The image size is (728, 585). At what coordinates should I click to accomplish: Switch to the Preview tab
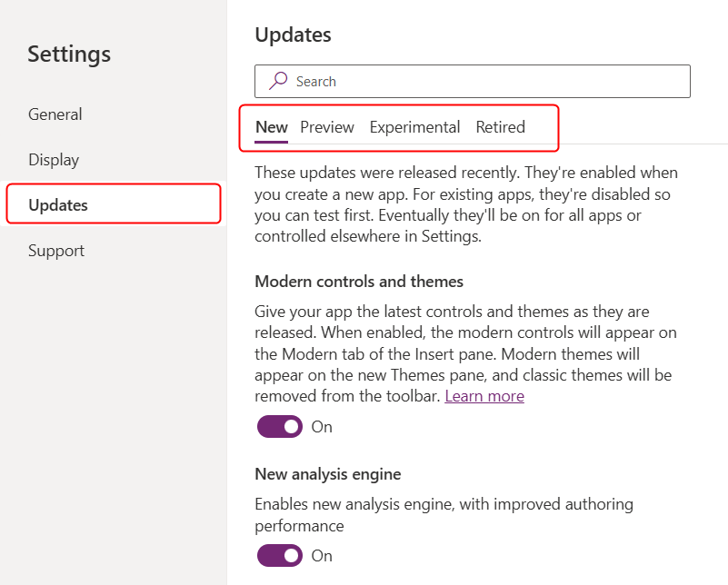(327, 127)
